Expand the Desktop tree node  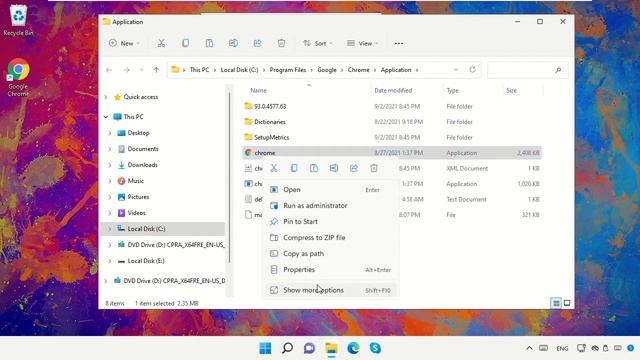coord(110,133)
